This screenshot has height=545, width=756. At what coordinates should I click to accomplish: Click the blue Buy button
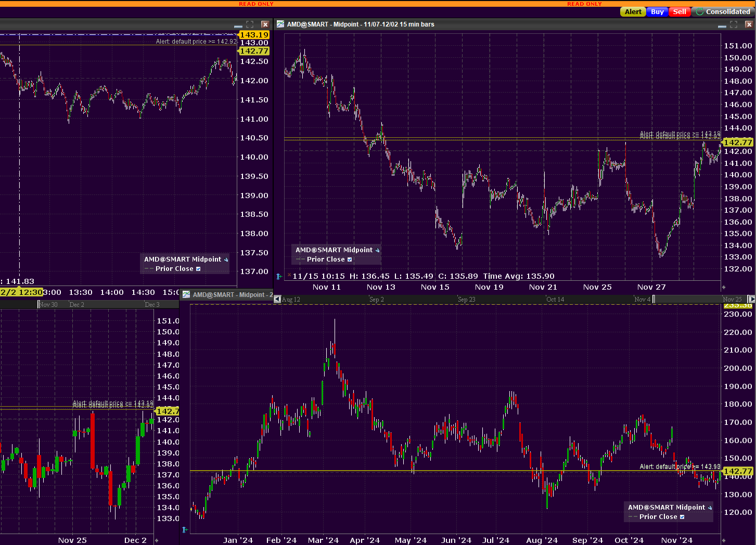tap(657, 12)
